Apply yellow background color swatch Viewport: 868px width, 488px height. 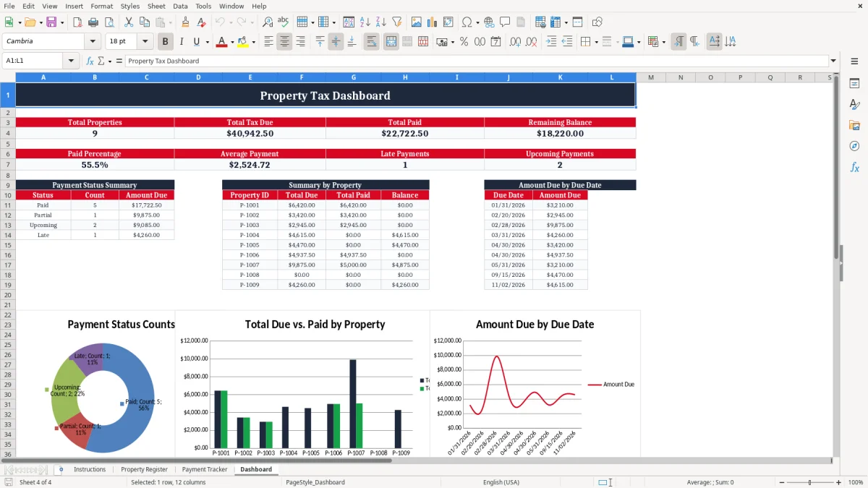click(243, 42)
